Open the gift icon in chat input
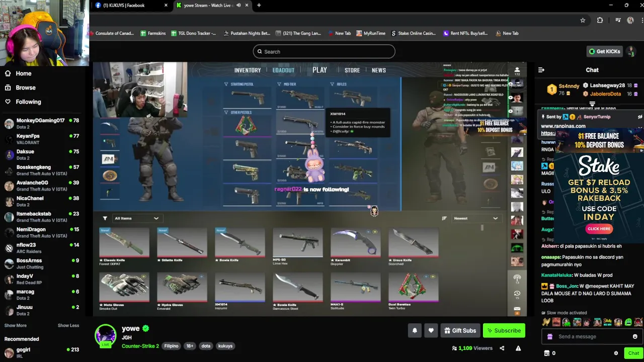Image resolution: width=644 pixels, height=362 pixels. tap(550, 336)
